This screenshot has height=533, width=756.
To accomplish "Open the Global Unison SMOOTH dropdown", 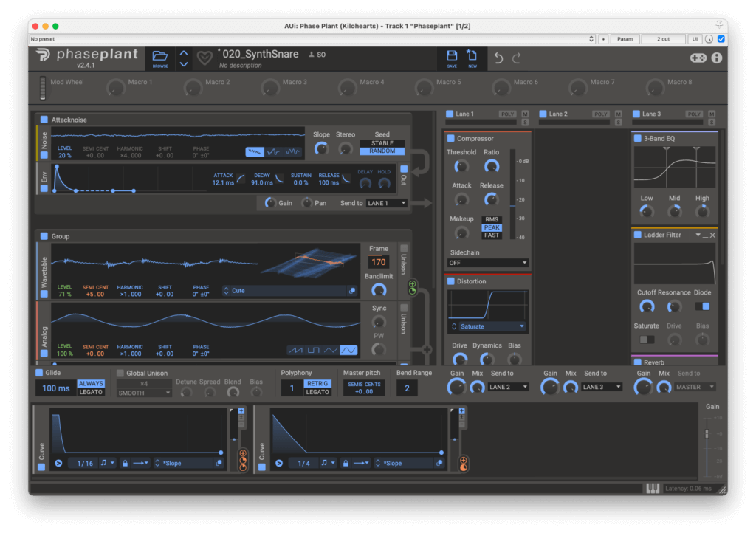I will (x=144, y=393).
